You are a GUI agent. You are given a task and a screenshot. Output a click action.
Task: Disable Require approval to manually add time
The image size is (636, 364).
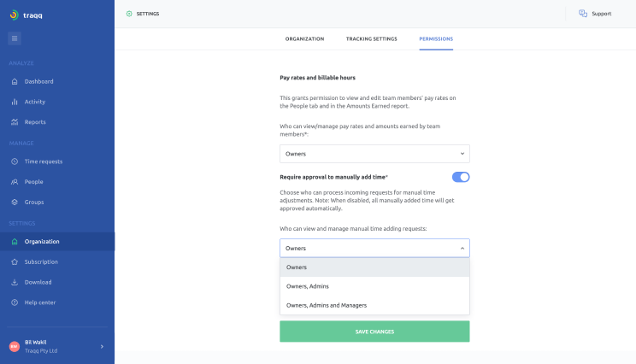point(461,177)
